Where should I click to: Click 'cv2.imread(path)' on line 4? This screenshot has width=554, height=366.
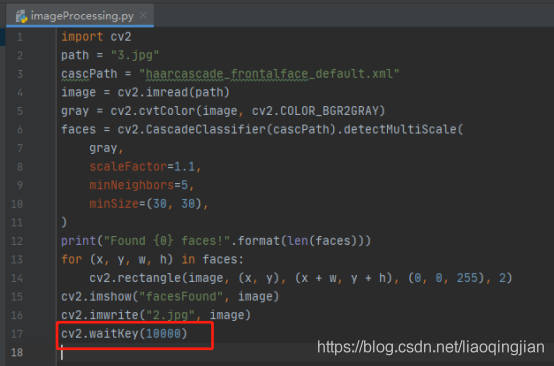tap(173, 93)
